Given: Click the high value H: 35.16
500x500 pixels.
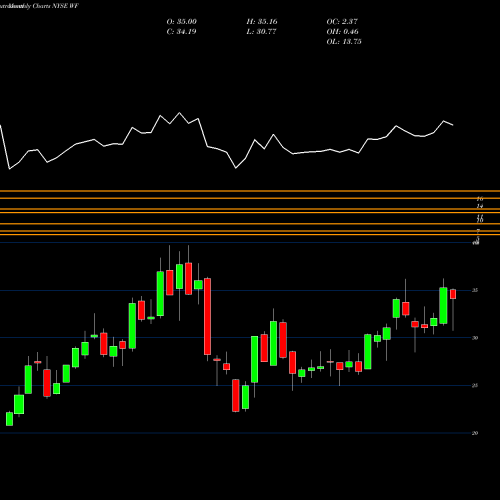Looking at the screenshot, I should pos(262,22).
